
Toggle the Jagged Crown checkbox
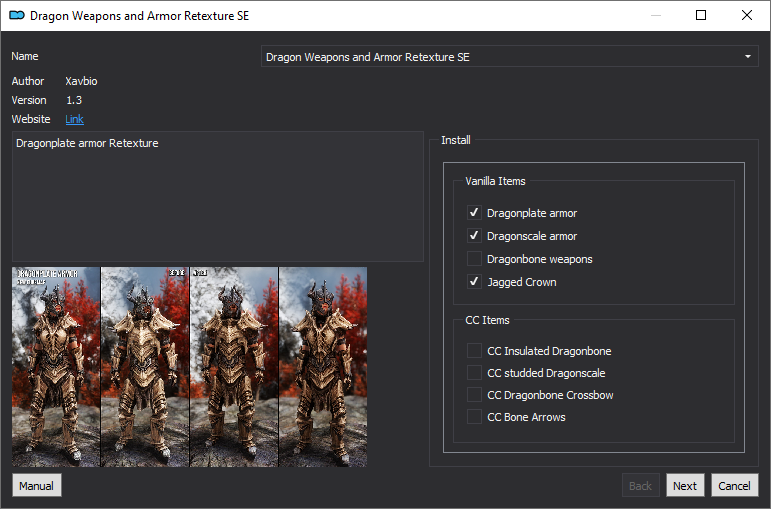click(474, 282)
